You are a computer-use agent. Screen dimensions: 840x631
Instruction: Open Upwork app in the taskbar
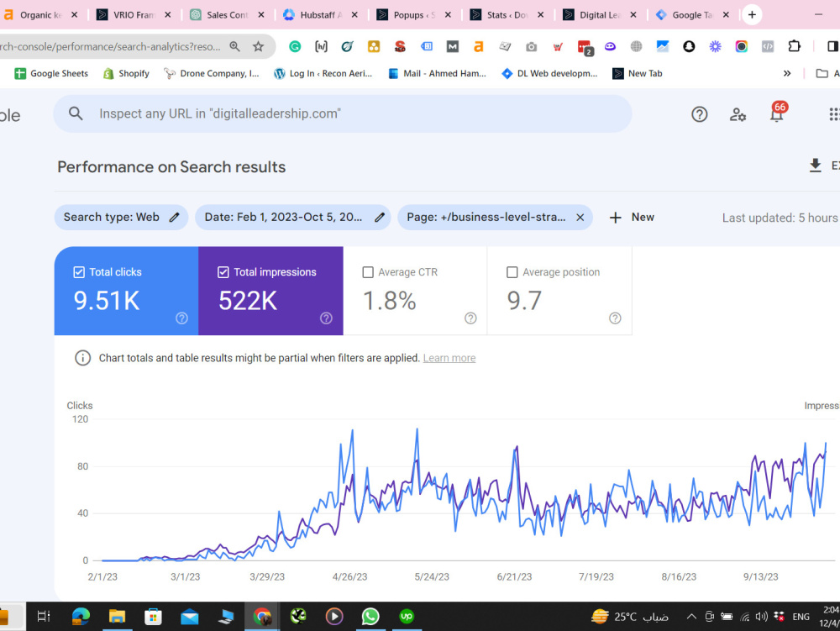[407, 616]
